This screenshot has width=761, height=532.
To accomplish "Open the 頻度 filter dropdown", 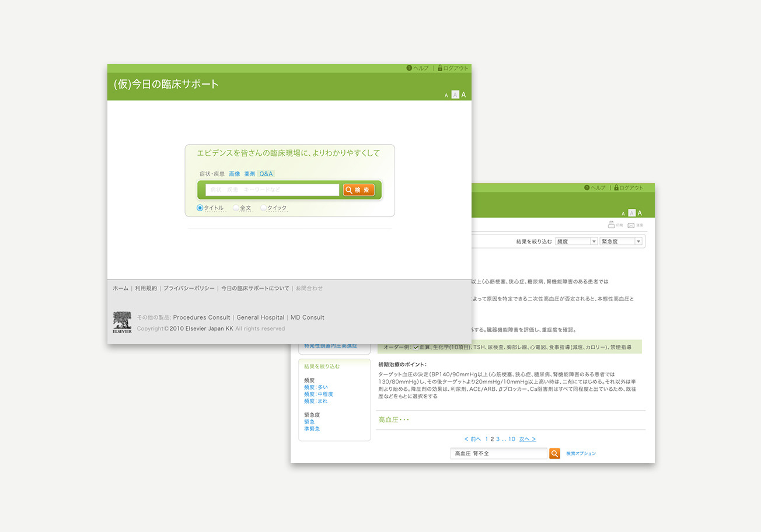I will [576, 241].
